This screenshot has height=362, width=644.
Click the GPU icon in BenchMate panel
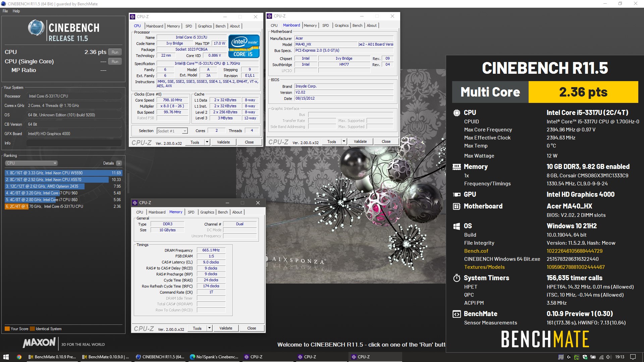457,194
